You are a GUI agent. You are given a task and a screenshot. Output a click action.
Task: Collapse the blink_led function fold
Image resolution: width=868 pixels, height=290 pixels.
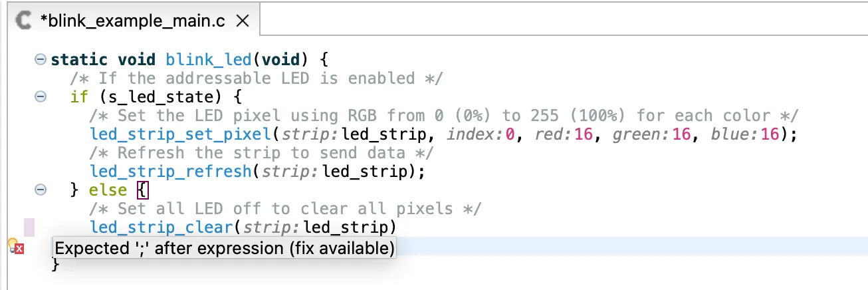coord(41,60)
